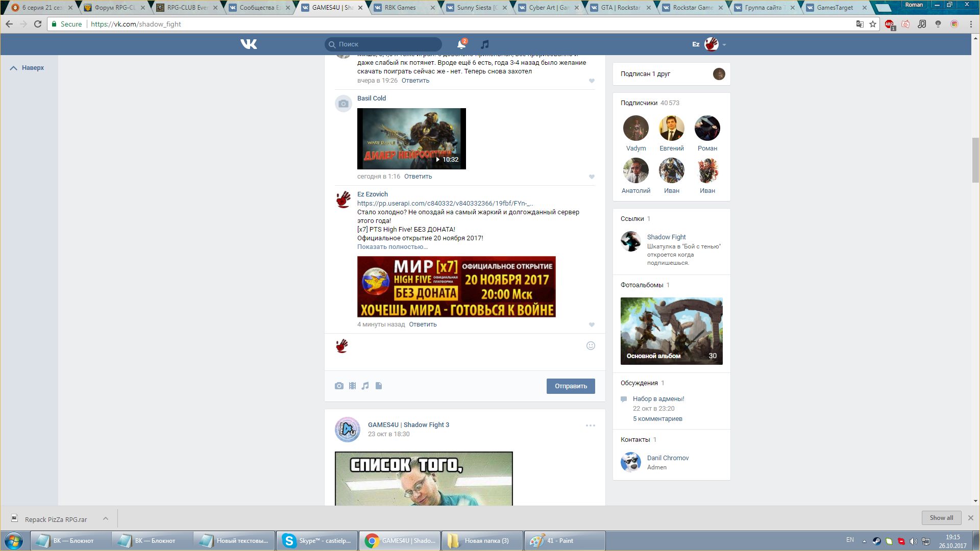The width and height of the screenshot is (980, 551).
Task: Like the comment from вчера в 19:26
Action: coord(592,81)
